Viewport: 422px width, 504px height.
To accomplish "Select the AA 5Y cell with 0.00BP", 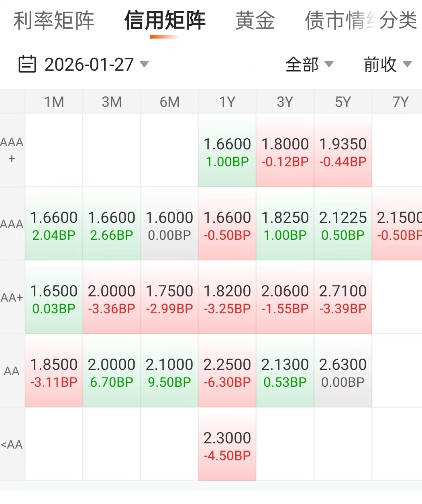I will (x=343, y=371).
